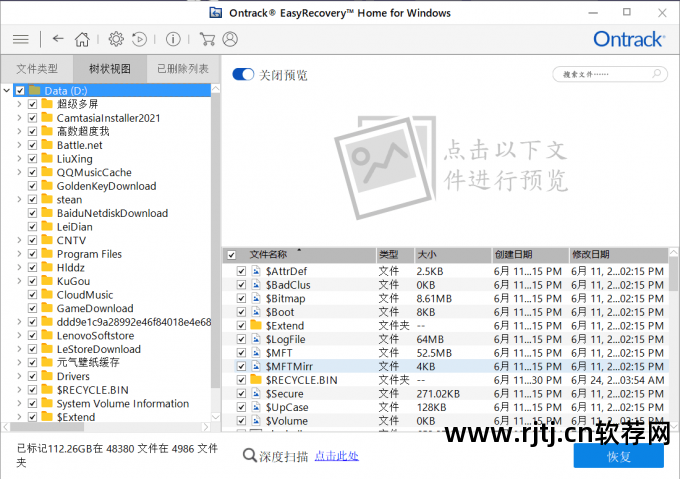Screen dimensions: 680x479
Task: Uncheck the select-all checkbox in file list header
Action: click(232, 255)
